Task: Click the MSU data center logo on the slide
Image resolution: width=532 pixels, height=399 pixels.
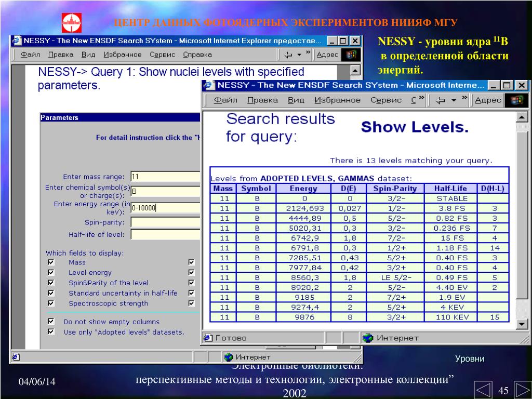Action: tap(72, 23)
